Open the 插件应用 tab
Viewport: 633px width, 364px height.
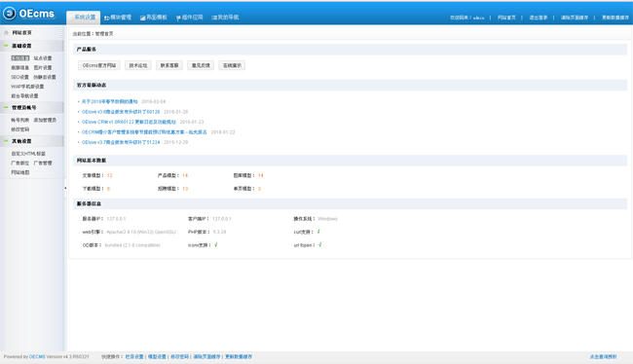pos(189,18)
